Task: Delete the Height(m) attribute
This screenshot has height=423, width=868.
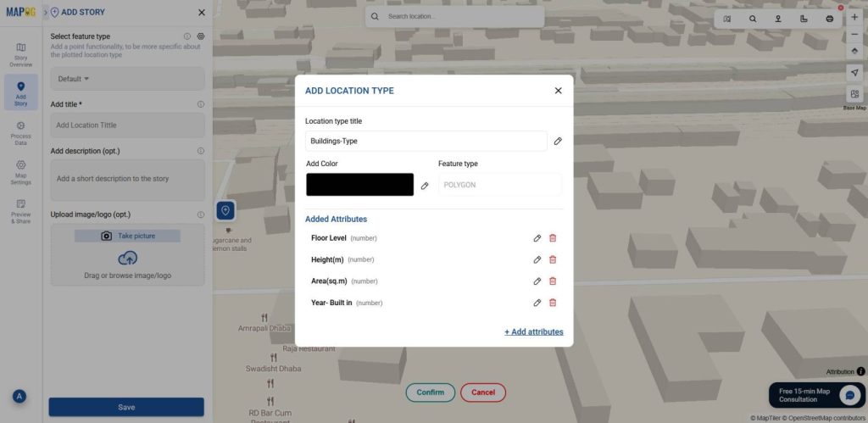Action: point(553,259)
